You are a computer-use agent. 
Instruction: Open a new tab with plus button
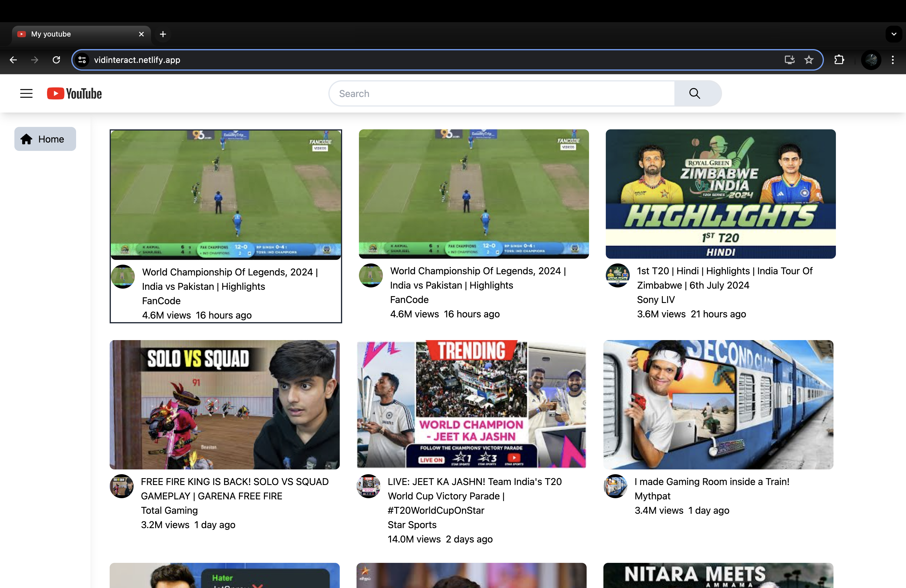coord(163,34)
